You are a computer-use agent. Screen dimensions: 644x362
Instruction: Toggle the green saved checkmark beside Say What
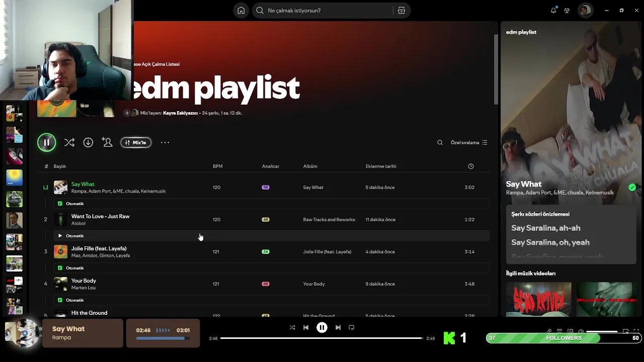click(x=632, y=188)
